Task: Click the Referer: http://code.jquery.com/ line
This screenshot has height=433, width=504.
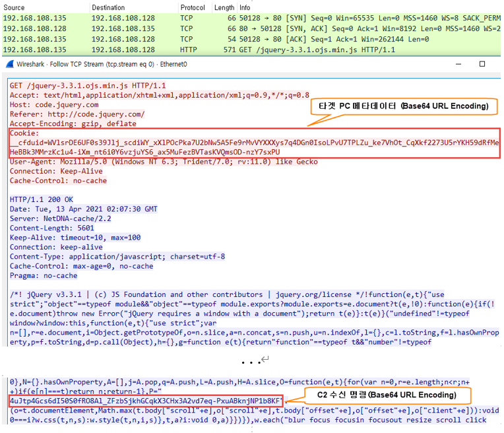Action: [x=77, y=114]
